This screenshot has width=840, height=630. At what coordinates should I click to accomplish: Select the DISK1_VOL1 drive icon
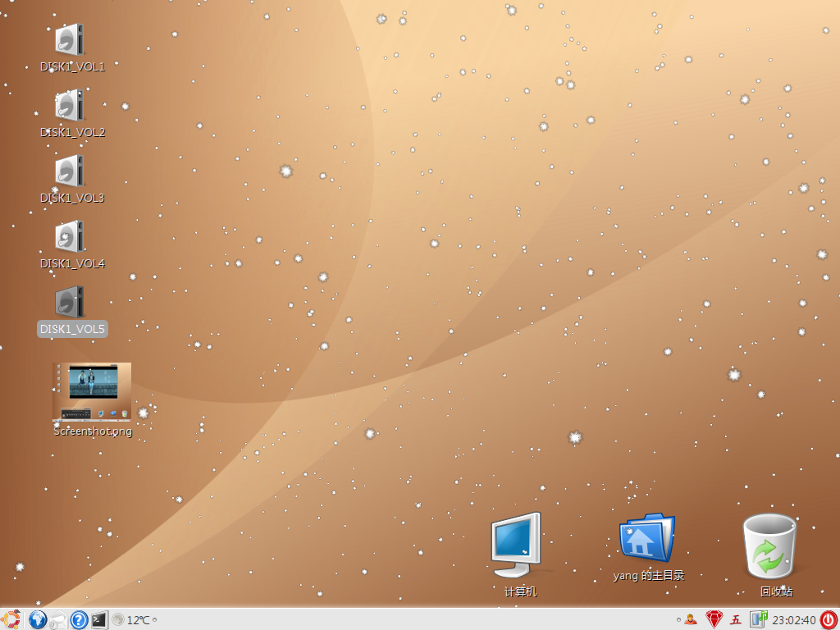coord(70,39)
